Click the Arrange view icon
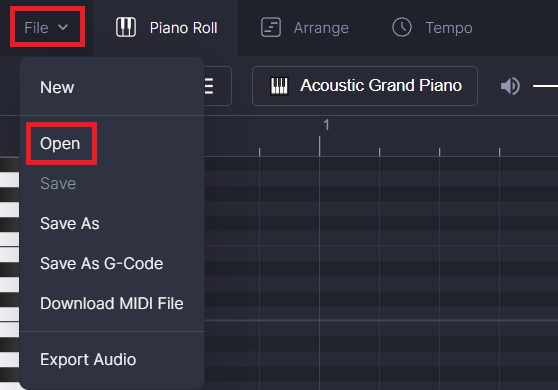This screenshot has width=558, height=390. tap(271, 27)
